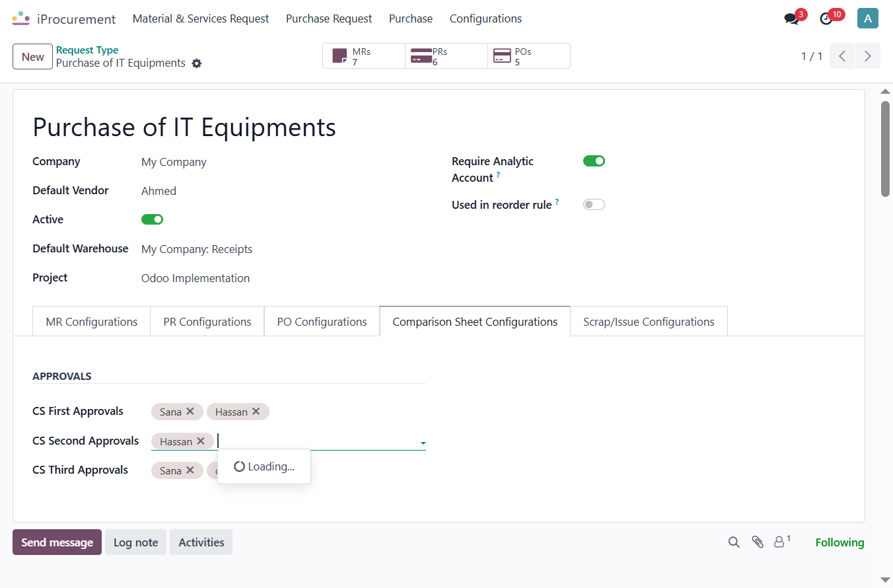Toggle the Require Analytic Account switch
Screen dimensions: 893x588
tap(594, 161)
